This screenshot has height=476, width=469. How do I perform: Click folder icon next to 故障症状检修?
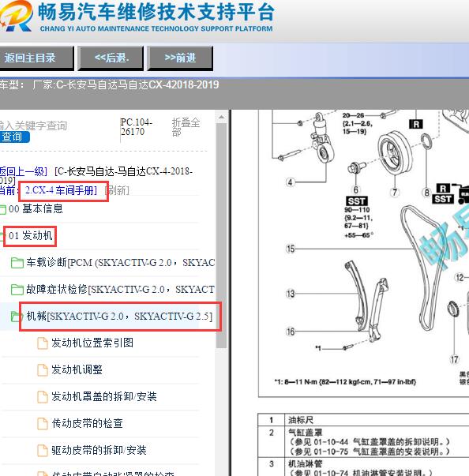(x=17, y=290)
